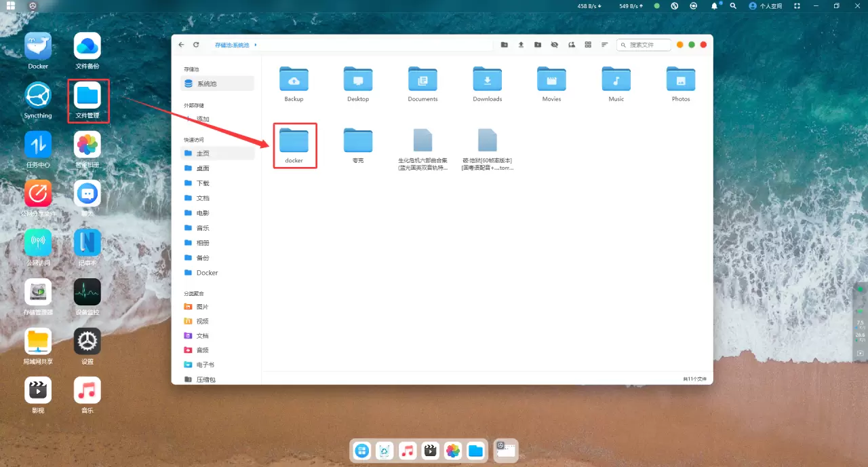Open the sort order dropdown in toolbar
The height and width of the screenshot is (467, 868).
tap(604, 45)
